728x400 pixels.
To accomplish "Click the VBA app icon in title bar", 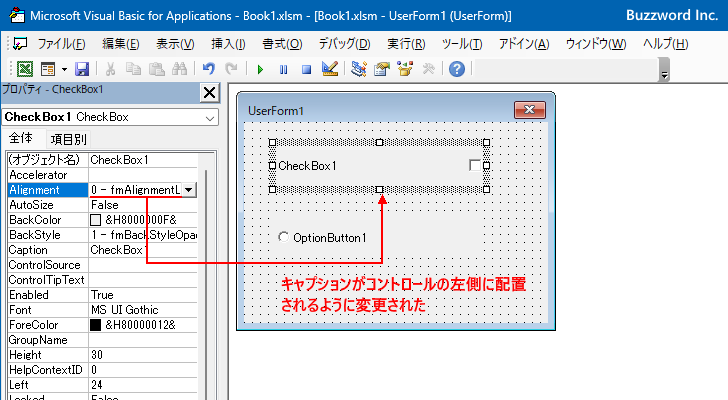I will click(17, 15).
